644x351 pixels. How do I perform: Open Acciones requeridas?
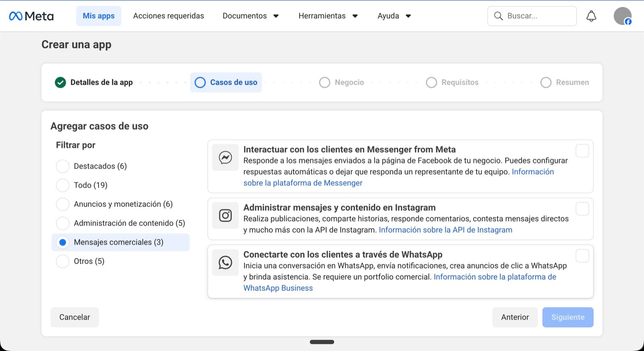pos(169,16)
